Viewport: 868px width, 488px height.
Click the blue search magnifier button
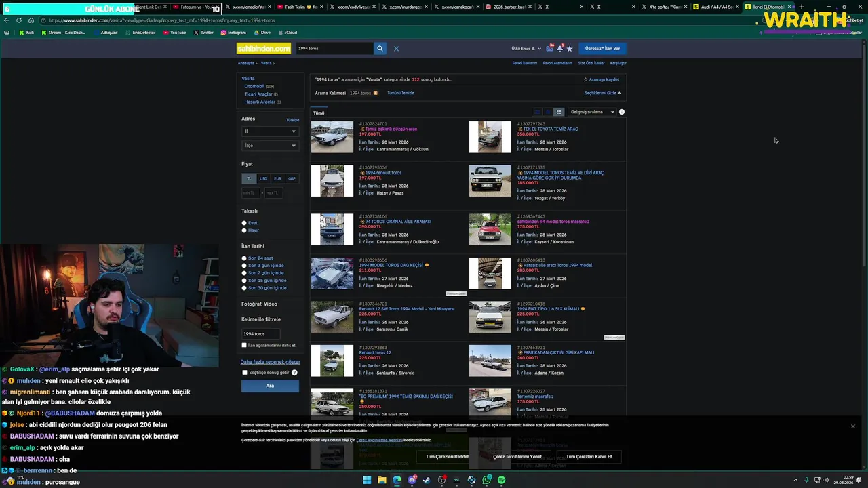[x=380, y=48]
